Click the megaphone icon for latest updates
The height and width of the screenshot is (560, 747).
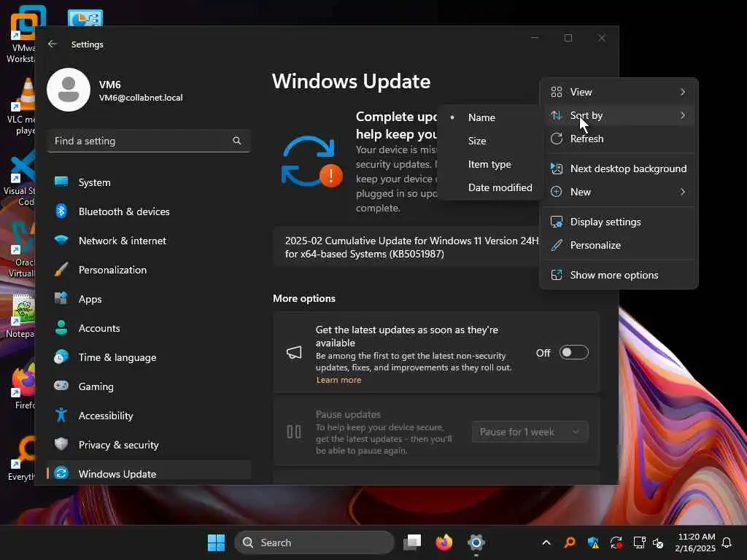tap(294, 353)
